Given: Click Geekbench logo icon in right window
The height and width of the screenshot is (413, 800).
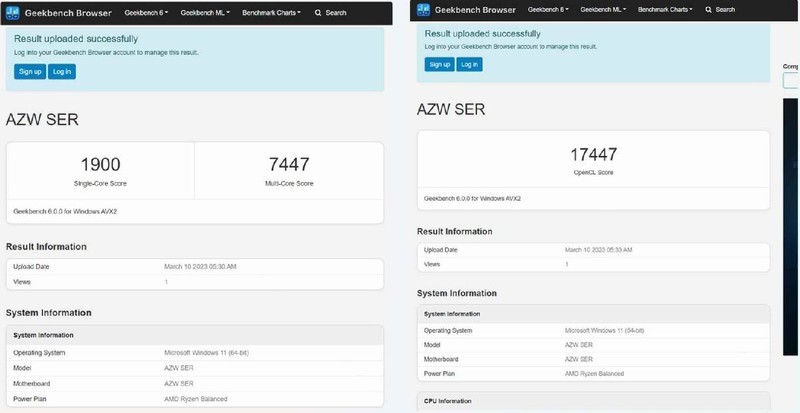Looking at the screenshot, I should pos(423,10).
